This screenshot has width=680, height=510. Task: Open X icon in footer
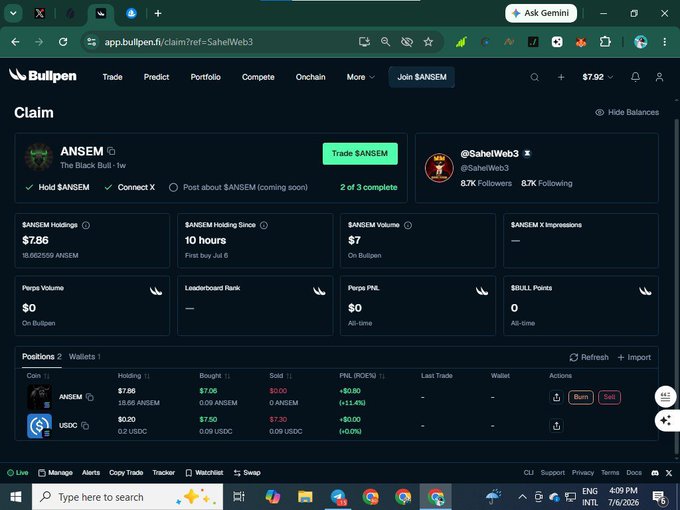pos(669,473)
